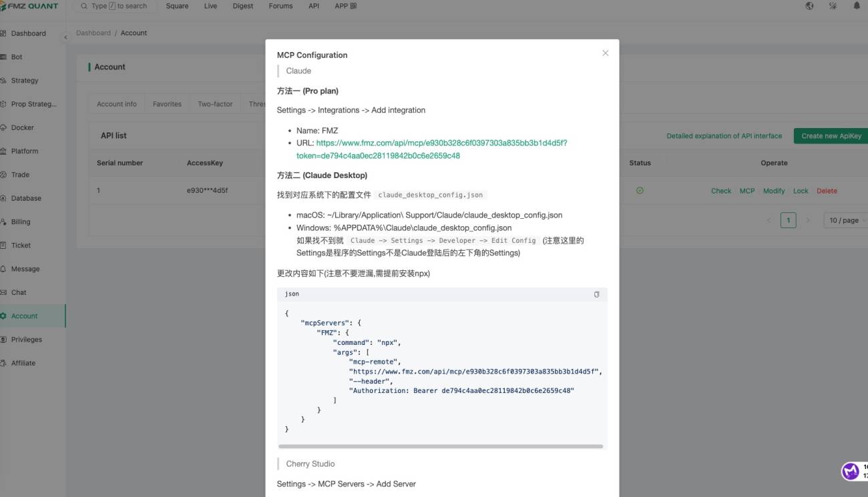Open Digest in the top navigation
The height and width of the screenshot is (497, 868).
click(242, 6)
